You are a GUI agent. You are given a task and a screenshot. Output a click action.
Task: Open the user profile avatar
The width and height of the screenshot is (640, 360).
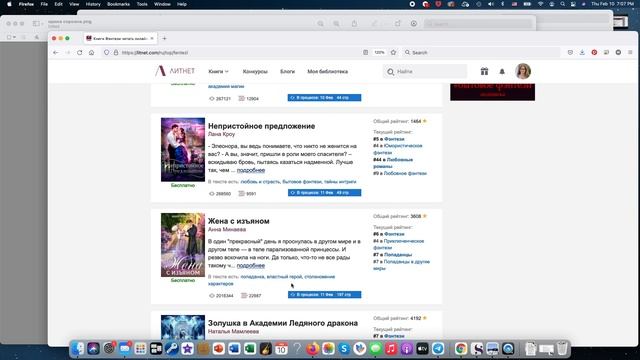[523, 71]
